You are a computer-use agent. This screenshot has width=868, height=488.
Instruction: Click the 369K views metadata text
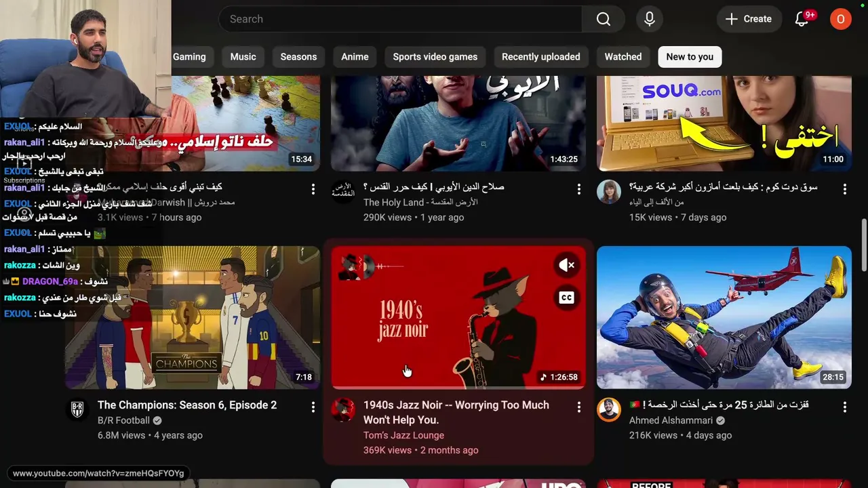pos(387,450)
